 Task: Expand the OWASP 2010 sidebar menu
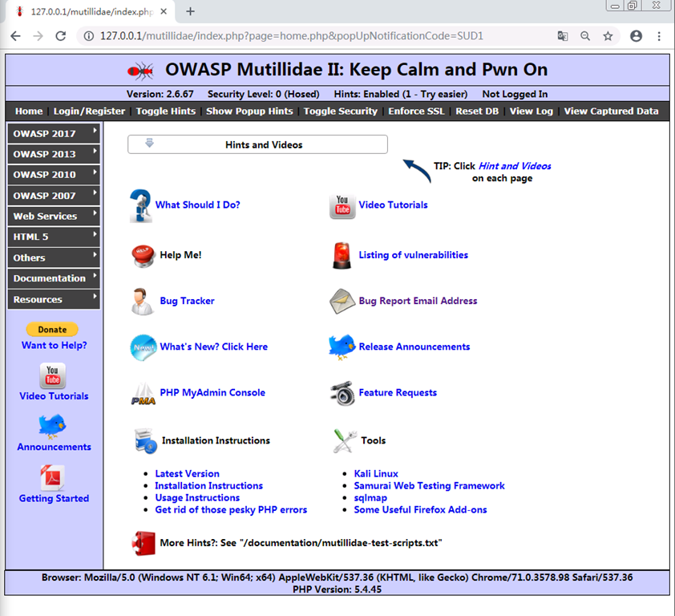click(54, 175)
